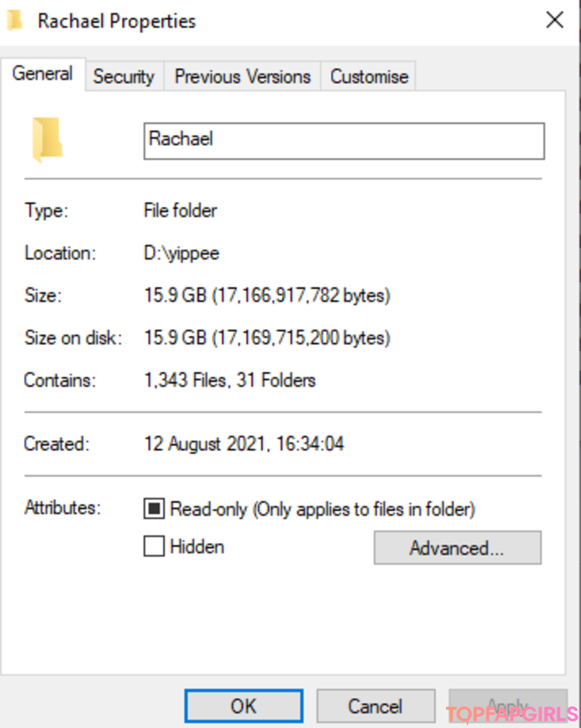Switch to the General tab

pos(42,74)
